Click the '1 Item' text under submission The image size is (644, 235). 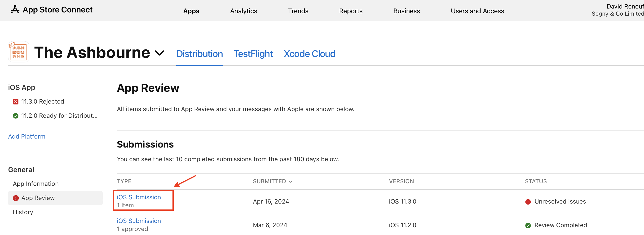click(125, 205)
